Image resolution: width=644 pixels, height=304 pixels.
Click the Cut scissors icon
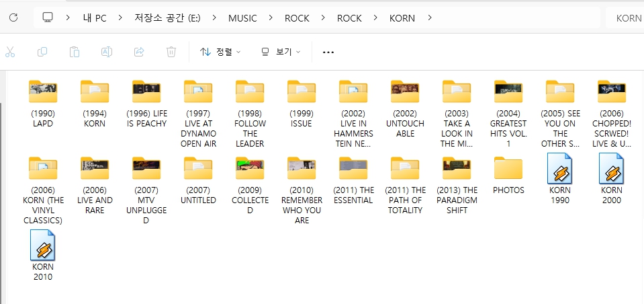[x=10, y=52]
